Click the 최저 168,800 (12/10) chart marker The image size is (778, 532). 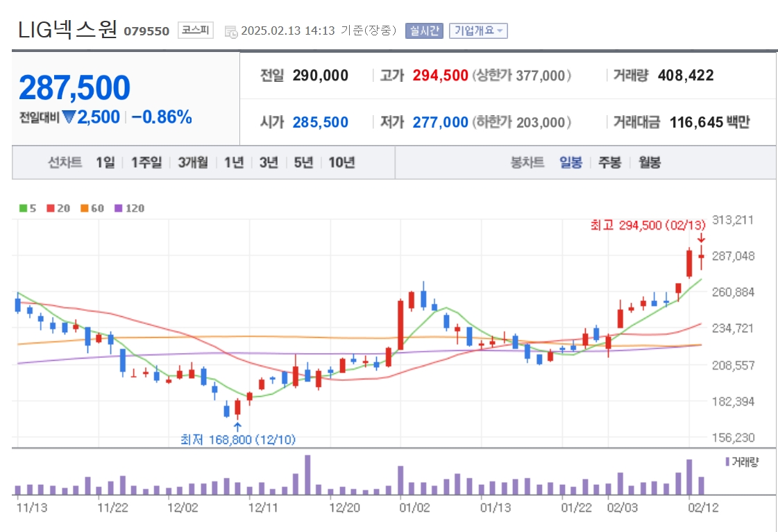tap(237, 439)
